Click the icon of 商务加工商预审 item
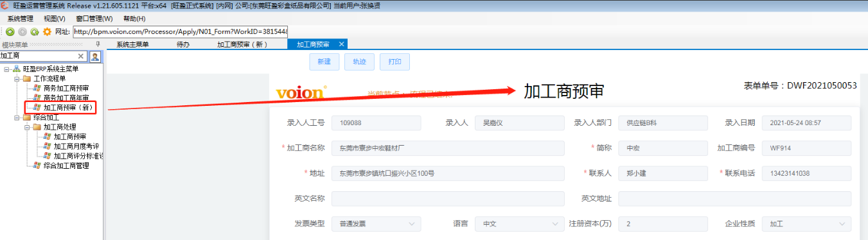Screen dimensions: 868x240 (37, 88)
